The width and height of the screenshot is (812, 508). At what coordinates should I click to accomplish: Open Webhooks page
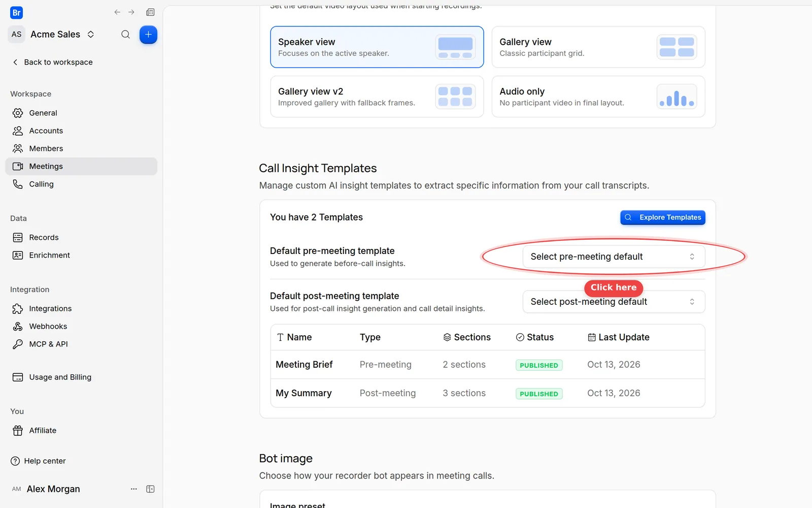(81, 326)
